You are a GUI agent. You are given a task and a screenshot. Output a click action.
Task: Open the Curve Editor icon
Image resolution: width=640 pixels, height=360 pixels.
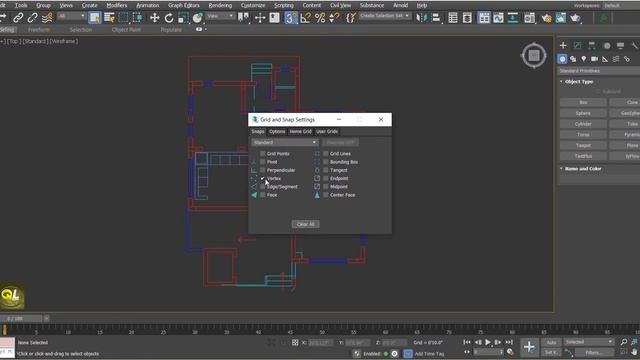coord(498,18)
